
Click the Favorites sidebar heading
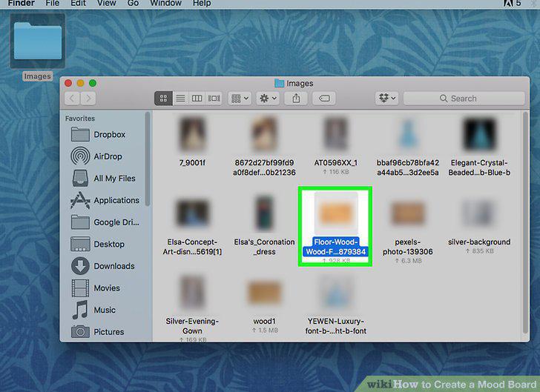pos(80,119)
